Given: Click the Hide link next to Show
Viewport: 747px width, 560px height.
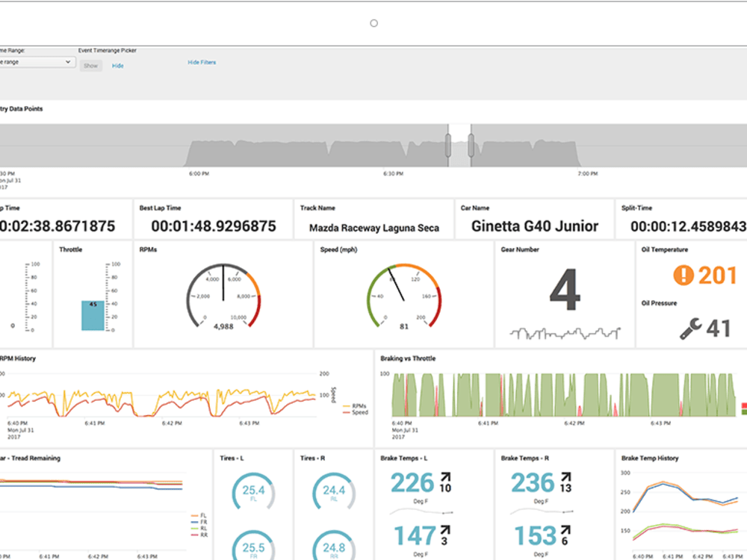Looking at the screenshot, I should pos(117,66).
